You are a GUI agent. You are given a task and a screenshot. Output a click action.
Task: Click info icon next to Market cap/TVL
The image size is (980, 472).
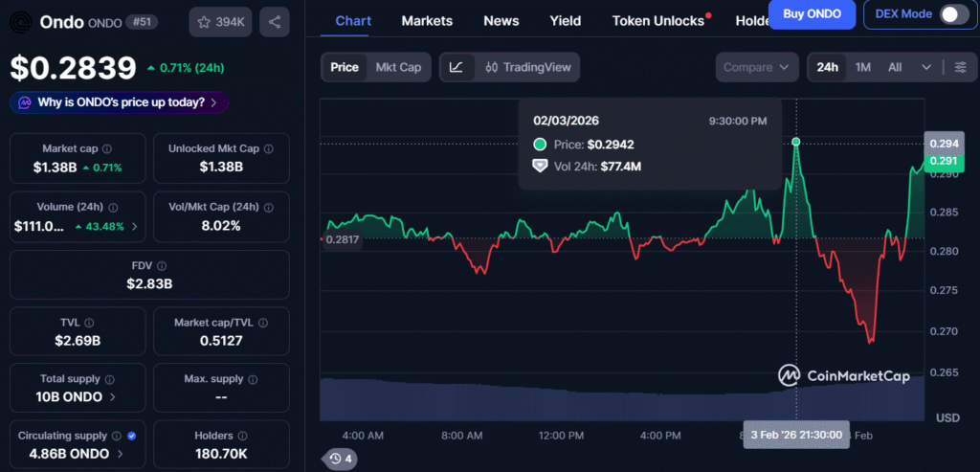[x=263, y=323]
